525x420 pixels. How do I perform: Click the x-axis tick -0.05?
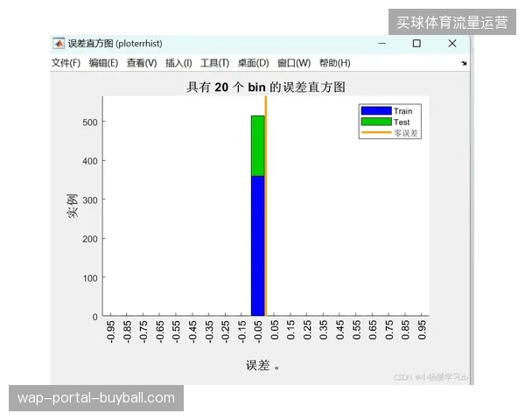[258, 332]
